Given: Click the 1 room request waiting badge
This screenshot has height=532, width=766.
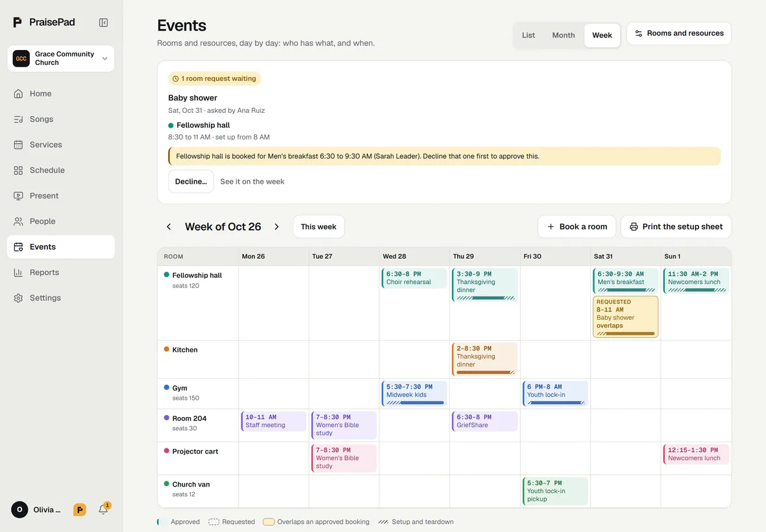Looking at the screenshot, I should (x=214, y=79).
